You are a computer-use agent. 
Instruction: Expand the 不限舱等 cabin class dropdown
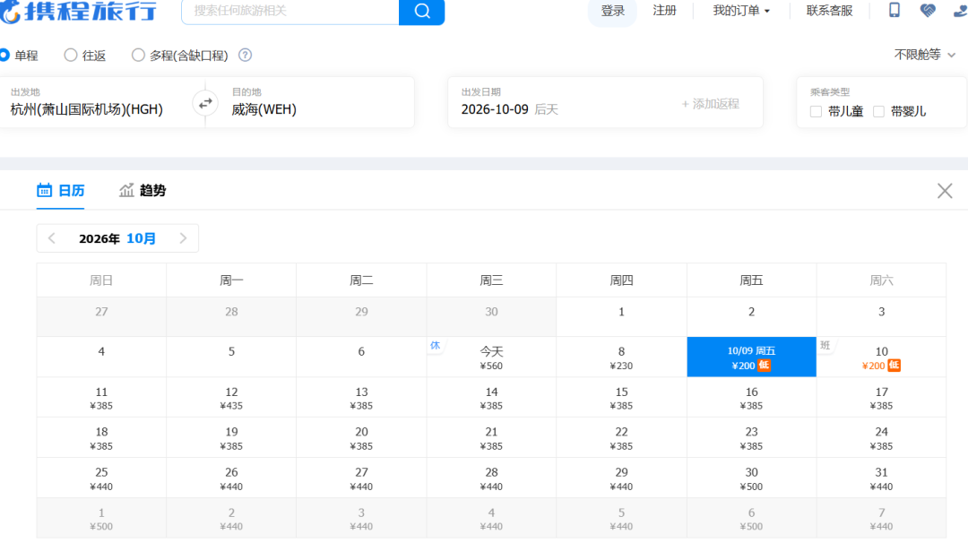pyautogui.click(x=925, y=55)
